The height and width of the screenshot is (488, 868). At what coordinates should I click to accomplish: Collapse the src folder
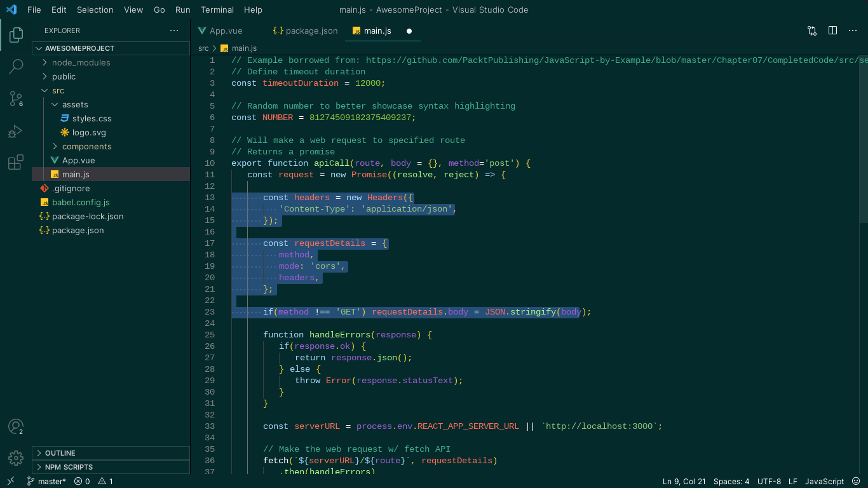pos(58,90)
